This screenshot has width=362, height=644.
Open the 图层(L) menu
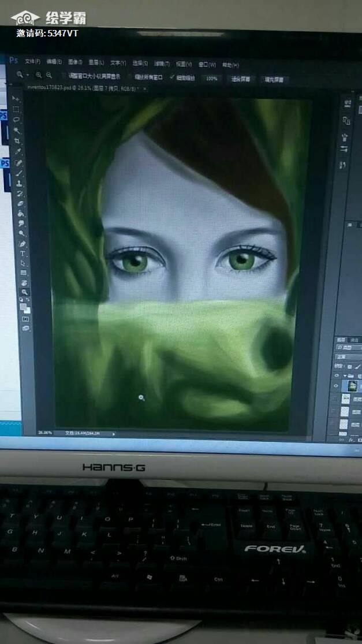[96, 62]
